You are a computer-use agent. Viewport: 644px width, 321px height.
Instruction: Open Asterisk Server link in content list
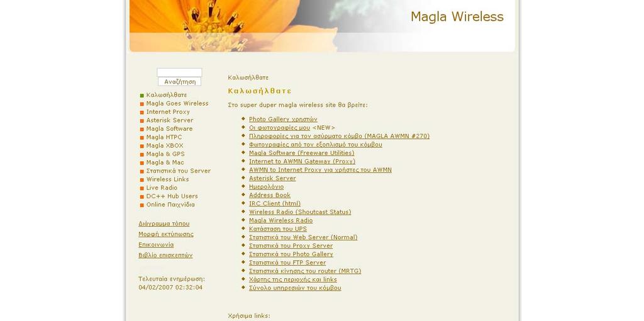click(272, 178)
